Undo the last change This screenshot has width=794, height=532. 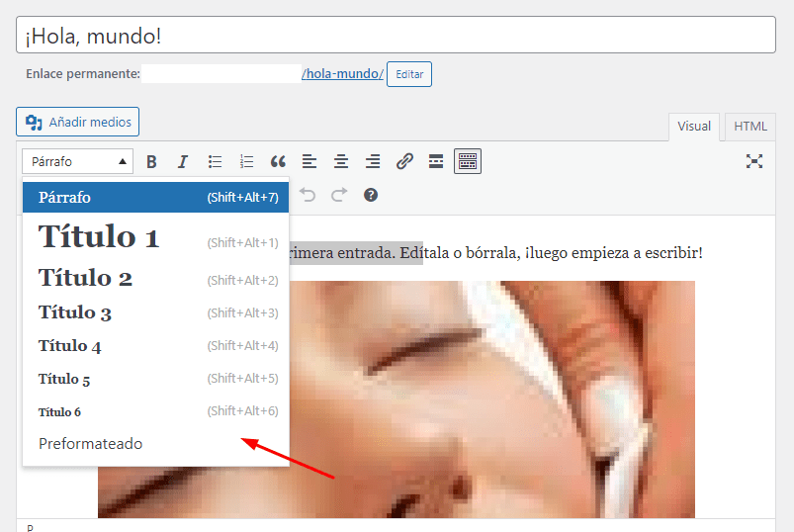308,195
